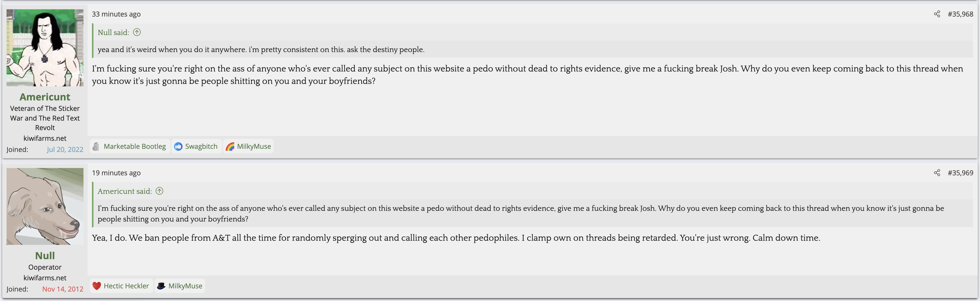Image resolution: width=980 pixels, height=301 pixels.
Task: Click the "19 minutes ago" timestamp
Action: point(116,173)
